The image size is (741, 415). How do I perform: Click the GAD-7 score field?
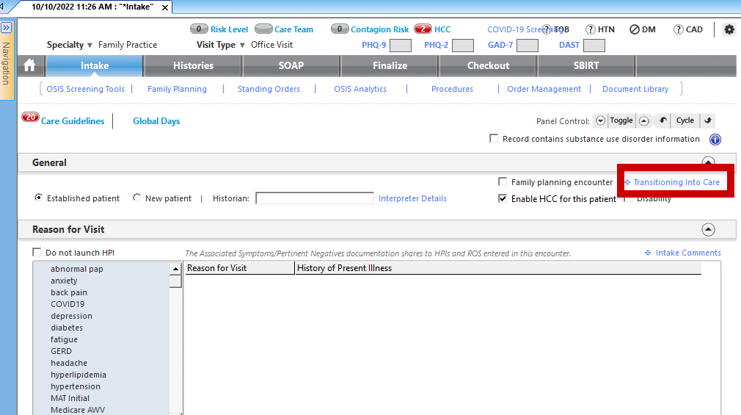coord(527,45)
